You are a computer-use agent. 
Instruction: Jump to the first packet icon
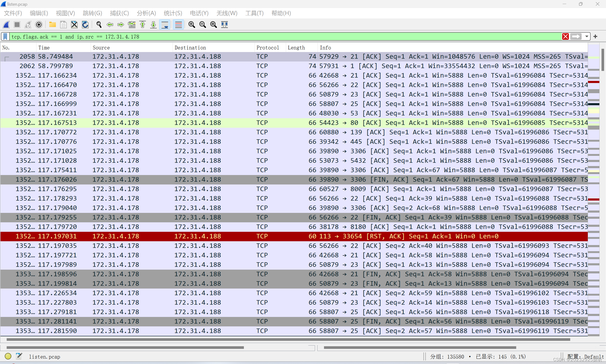click(x=142, y=25)
